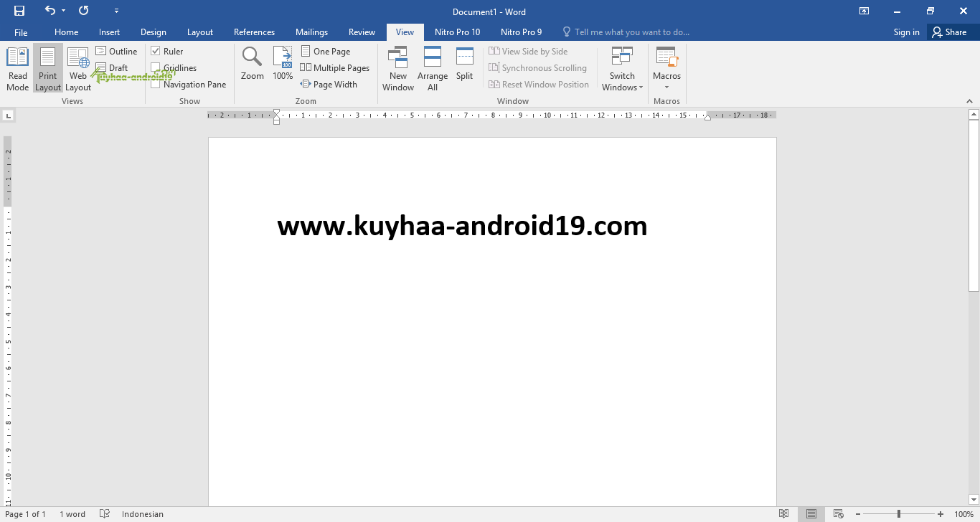Undo the last action
980x522 pixels.
point(50,11)
